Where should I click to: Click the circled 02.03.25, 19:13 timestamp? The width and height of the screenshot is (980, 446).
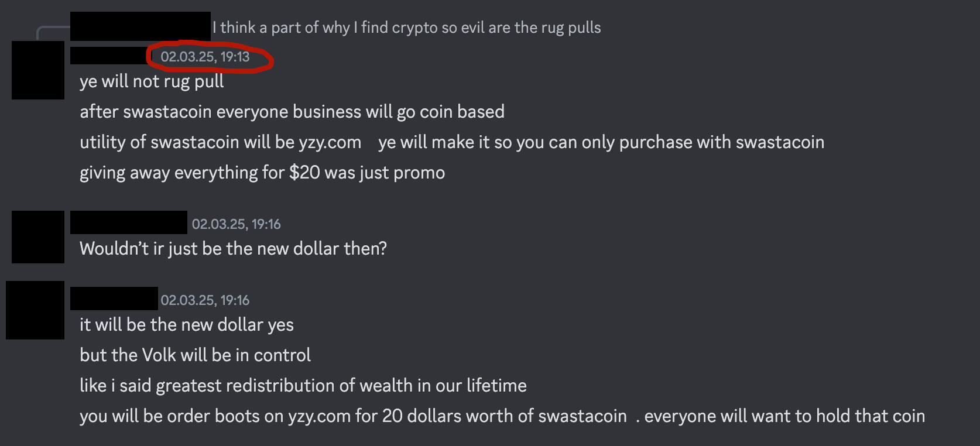[x=205, y=57]
